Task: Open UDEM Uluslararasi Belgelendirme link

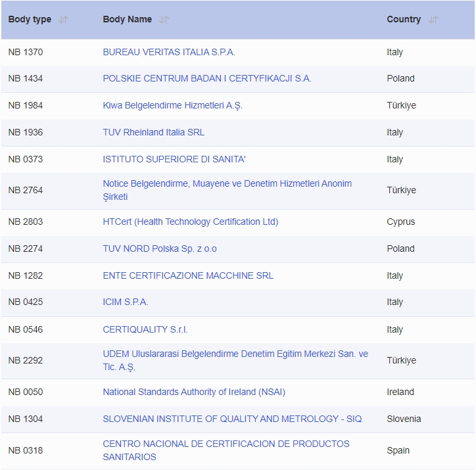Action: (x=235, y=360)
